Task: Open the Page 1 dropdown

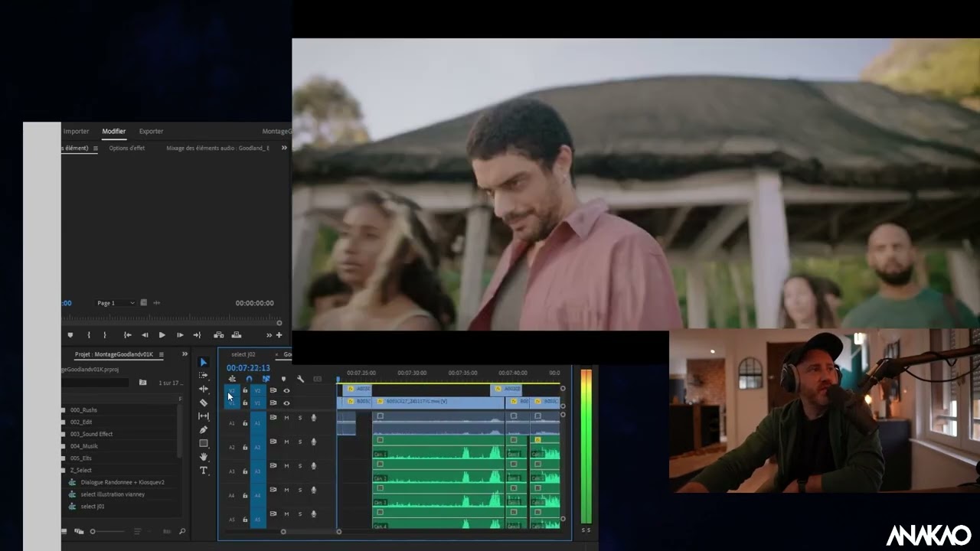Action: click(x=116, y=303)
